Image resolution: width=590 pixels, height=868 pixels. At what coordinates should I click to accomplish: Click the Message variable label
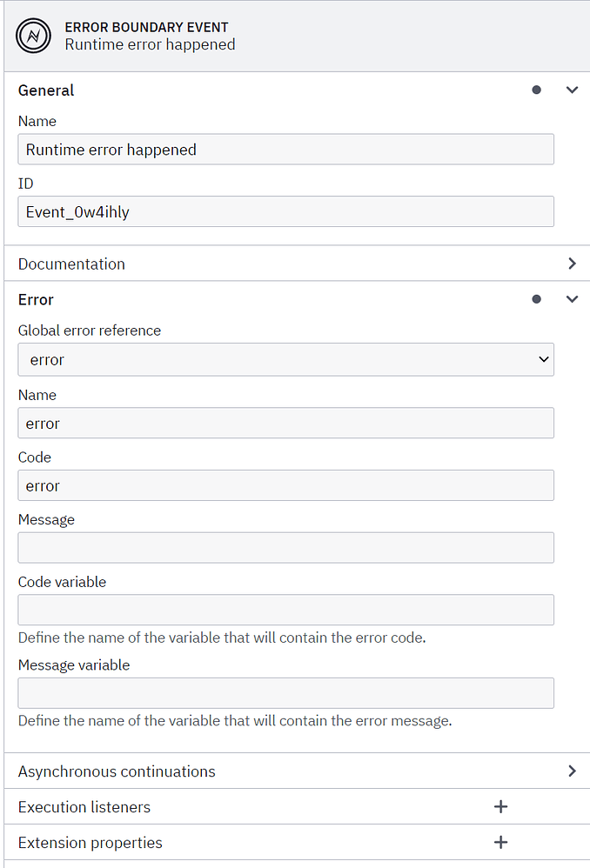[74, 664]
